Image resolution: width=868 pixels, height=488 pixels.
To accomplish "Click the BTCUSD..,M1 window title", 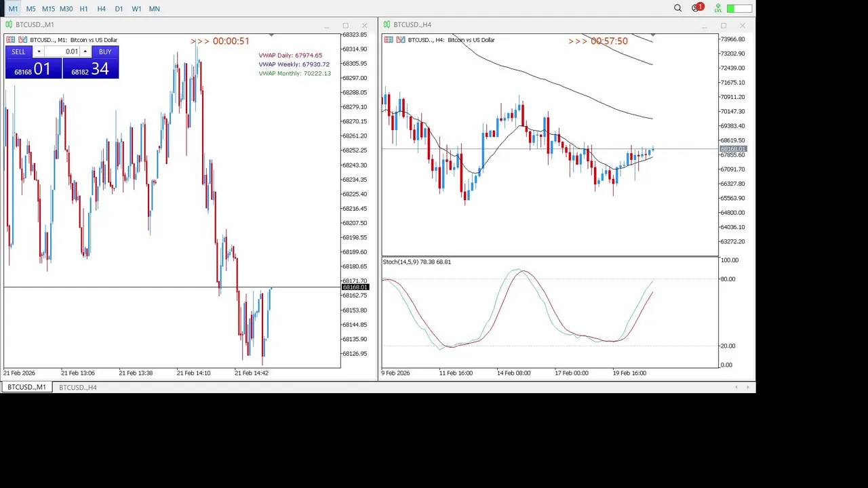I will (x=35, y=24).
